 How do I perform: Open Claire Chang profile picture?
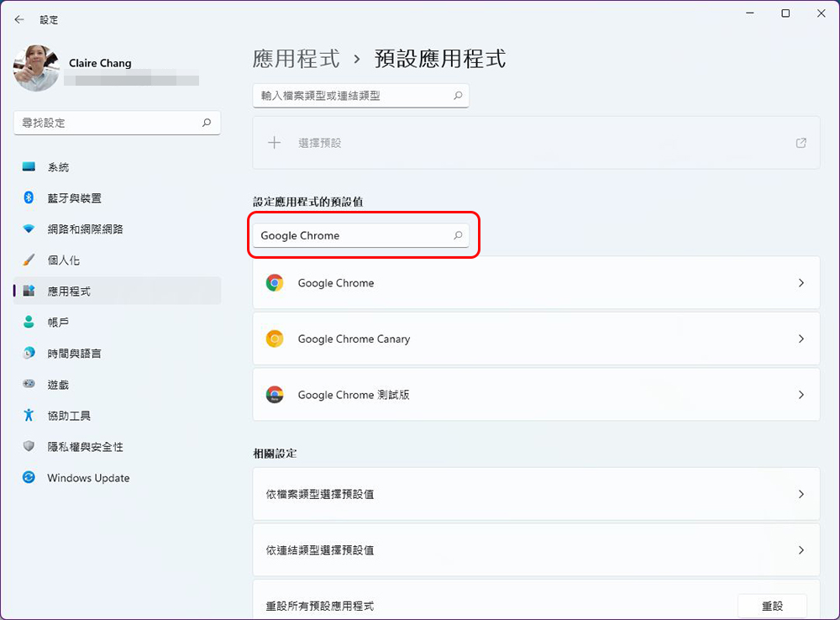pyautogui.click(x=36, y=67)
